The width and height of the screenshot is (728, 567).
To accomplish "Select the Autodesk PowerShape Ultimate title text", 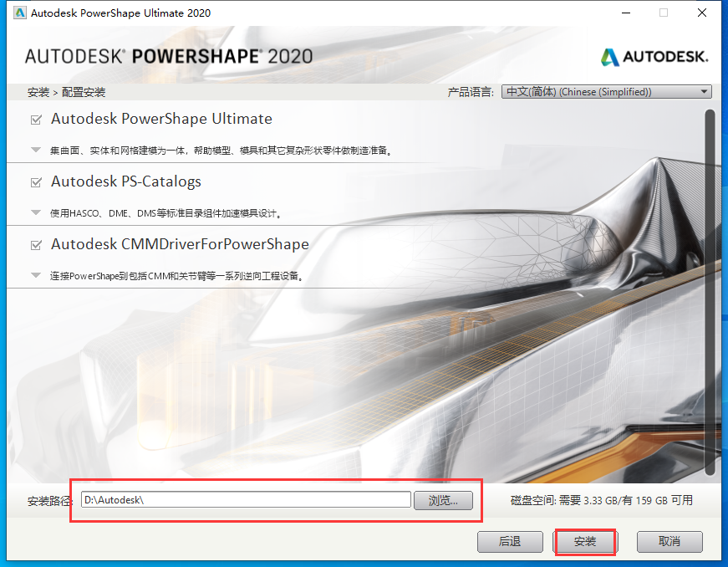I will coord(161,119).
